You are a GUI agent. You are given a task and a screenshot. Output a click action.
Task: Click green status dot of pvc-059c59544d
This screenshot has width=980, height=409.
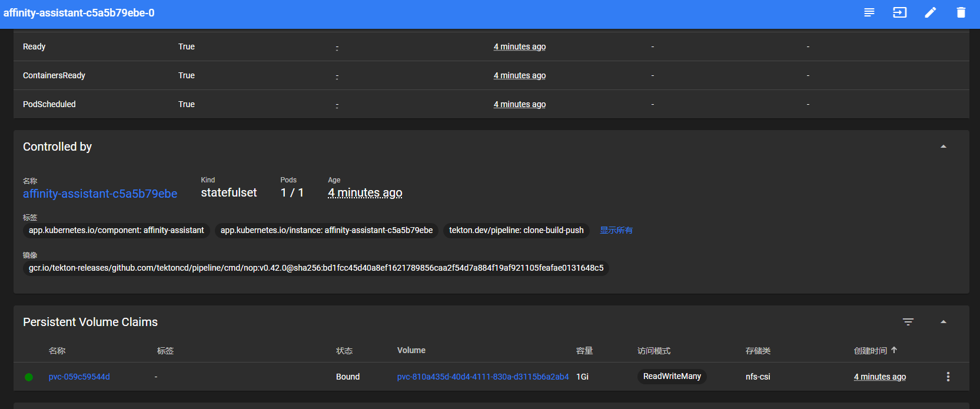[x=29, y=377]
